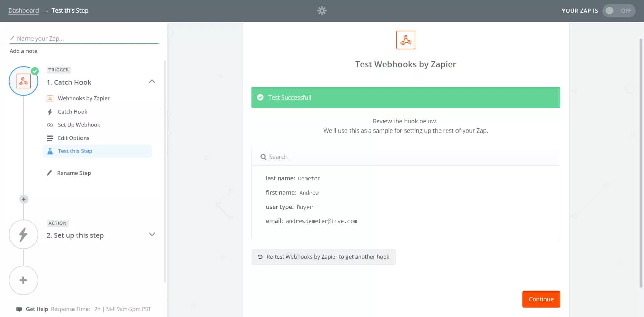Click the last name value Demeter
This screenshot has width=644, height=317.
click(x=309, y=179)
